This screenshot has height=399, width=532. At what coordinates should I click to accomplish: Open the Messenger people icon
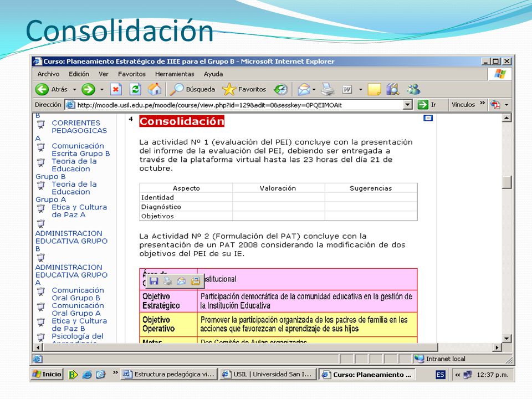coord(413,89)
